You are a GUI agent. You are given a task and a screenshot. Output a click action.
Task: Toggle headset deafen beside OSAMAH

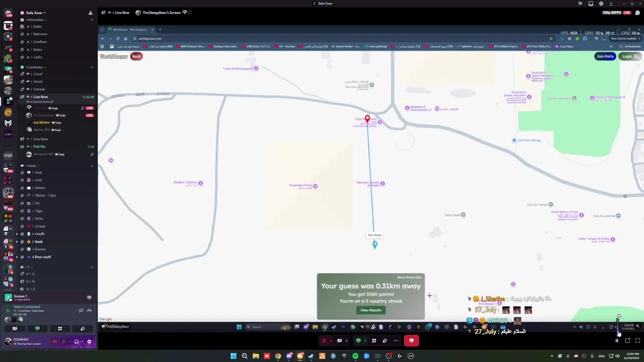tap(76, 342)
